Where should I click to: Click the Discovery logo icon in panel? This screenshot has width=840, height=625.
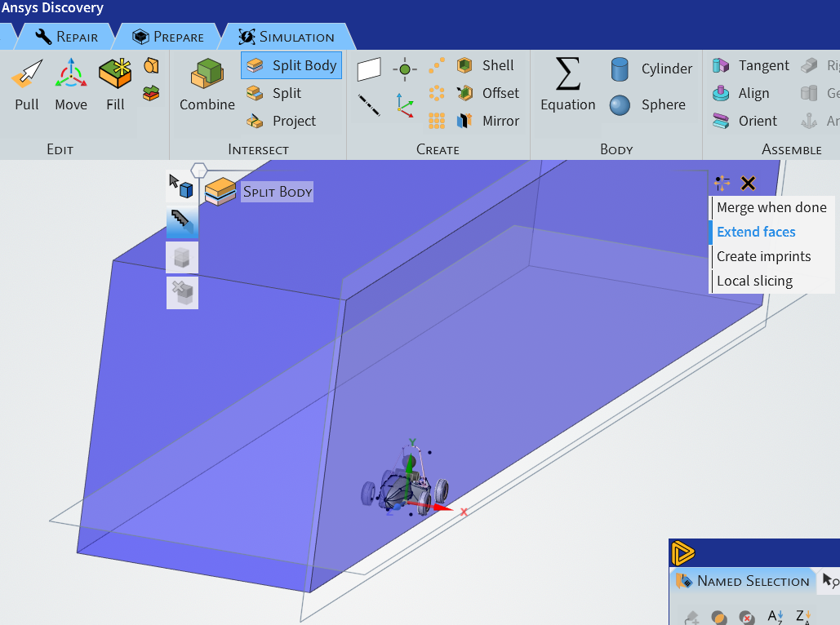click(683, 553)
